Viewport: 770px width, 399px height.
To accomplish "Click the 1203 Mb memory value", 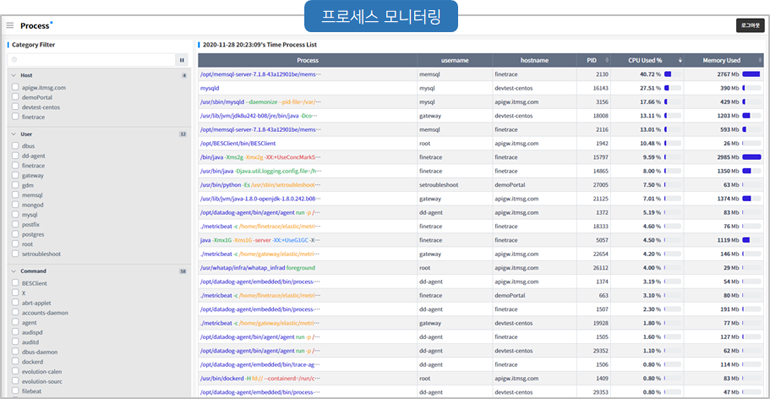I will pos(728,116).
